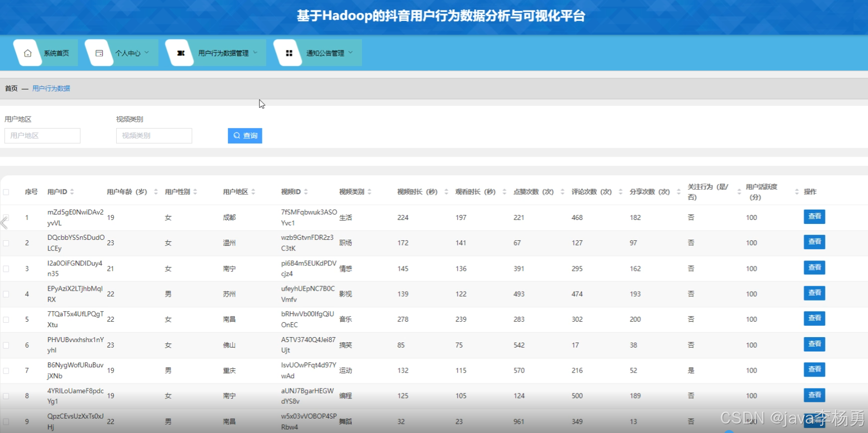Check the box for row 6 佛山

click(6, 345)
